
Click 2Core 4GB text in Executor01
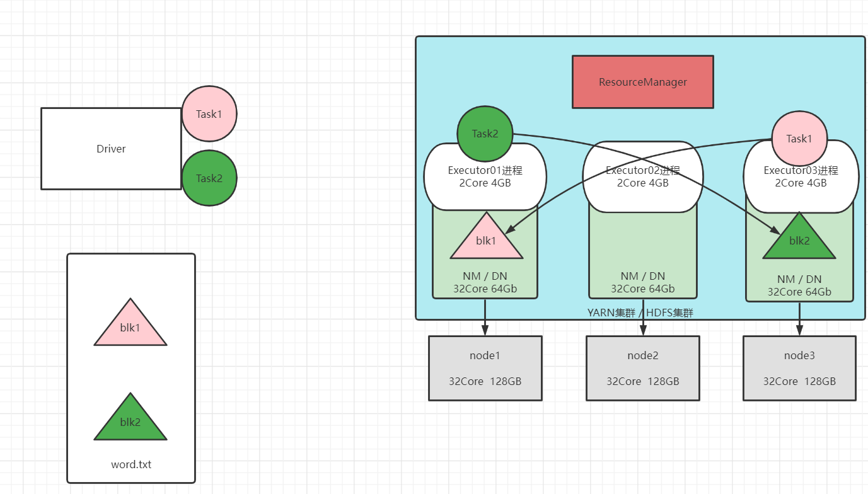(x=485, y=183)
